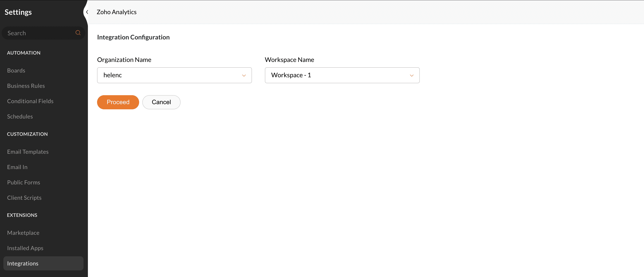644x277 pixels.
Task: Open Email Templates settings
Action: tap(28, 152)
